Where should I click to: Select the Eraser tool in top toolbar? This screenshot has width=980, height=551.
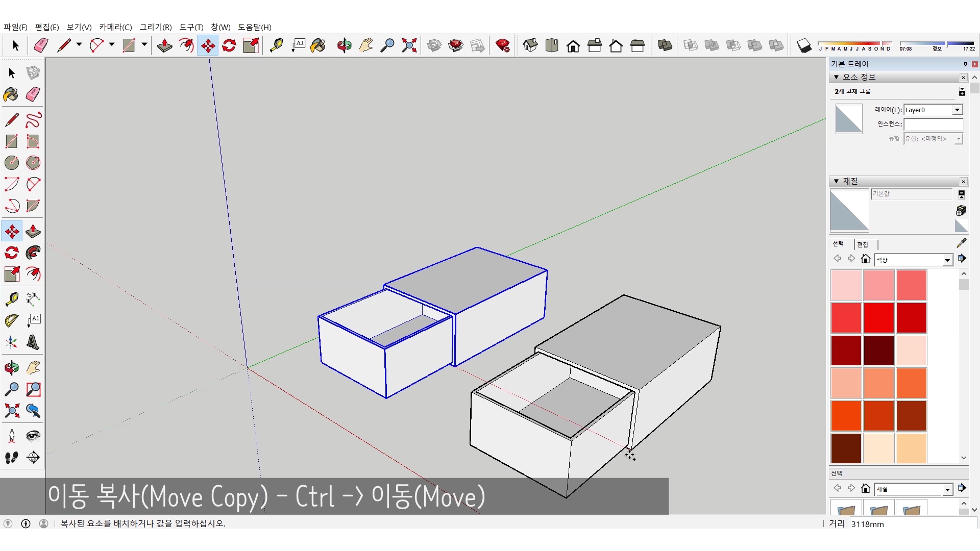click(x=41, y=45)
